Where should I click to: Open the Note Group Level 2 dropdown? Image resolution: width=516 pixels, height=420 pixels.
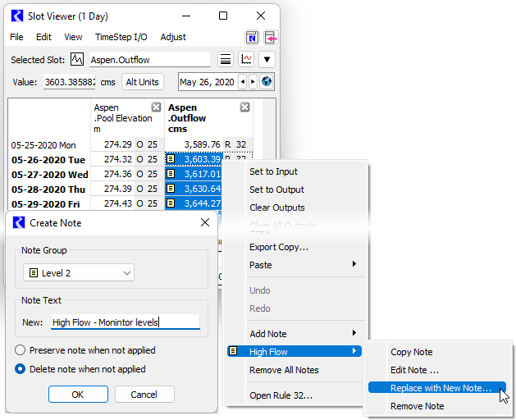[79, 272]
